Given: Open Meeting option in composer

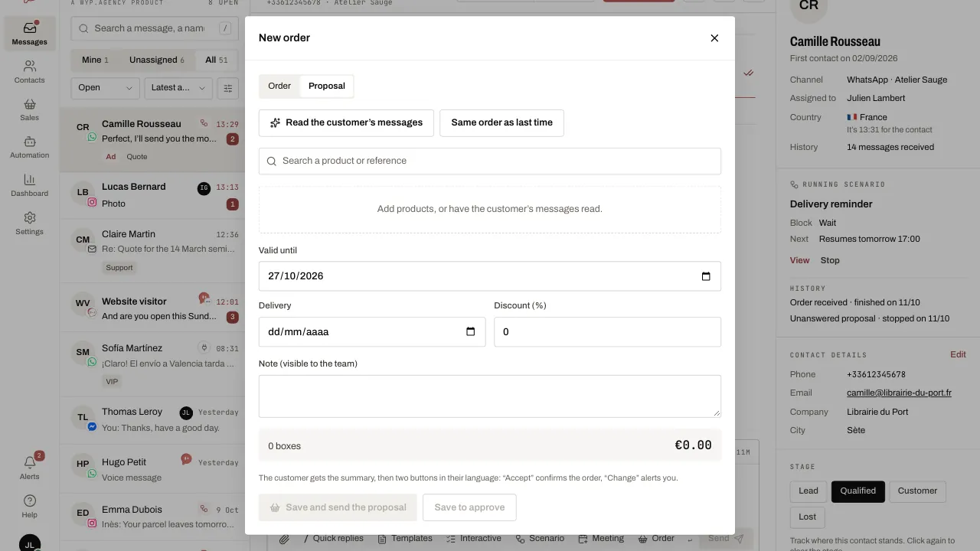Looking at the screenshot, I should coord(601,539).
